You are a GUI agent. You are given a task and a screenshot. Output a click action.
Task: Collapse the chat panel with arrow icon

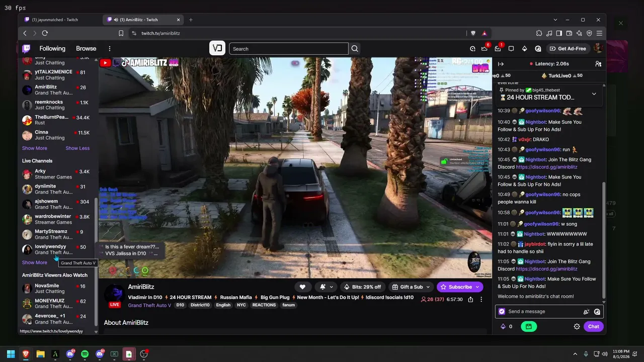pyautogui.click(x=501, y=64)
